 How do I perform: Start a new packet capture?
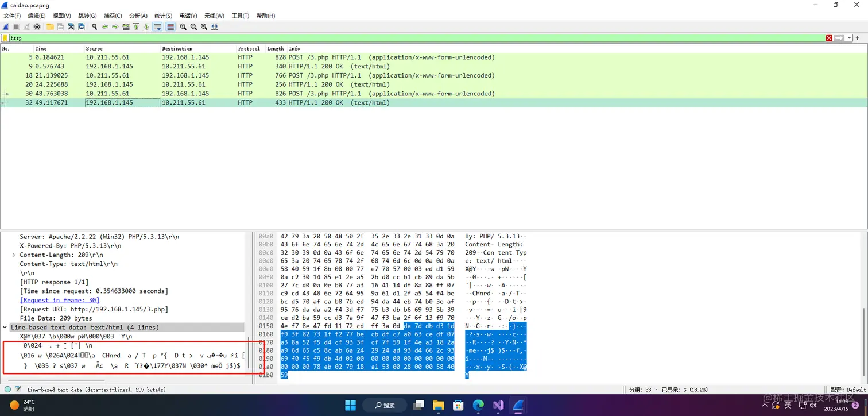click(6, 27)
